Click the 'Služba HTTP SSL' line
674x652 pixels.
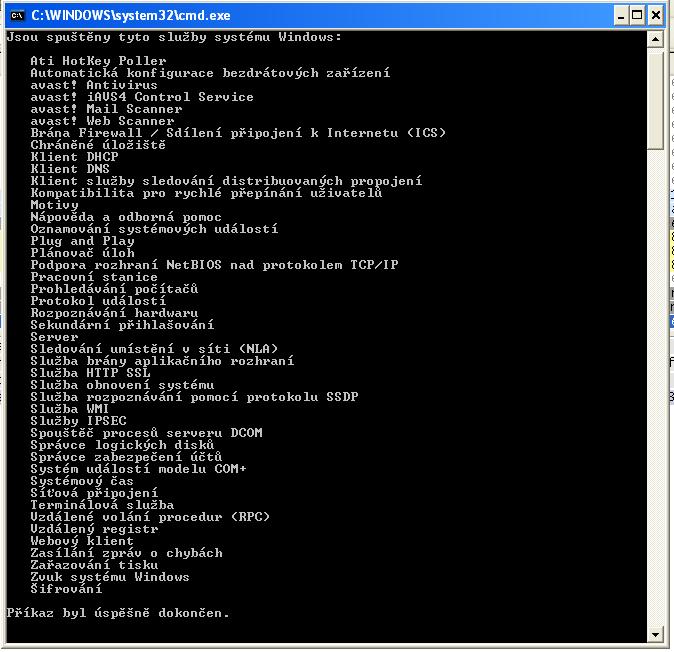pyautogui.click(x=90, y=373)
